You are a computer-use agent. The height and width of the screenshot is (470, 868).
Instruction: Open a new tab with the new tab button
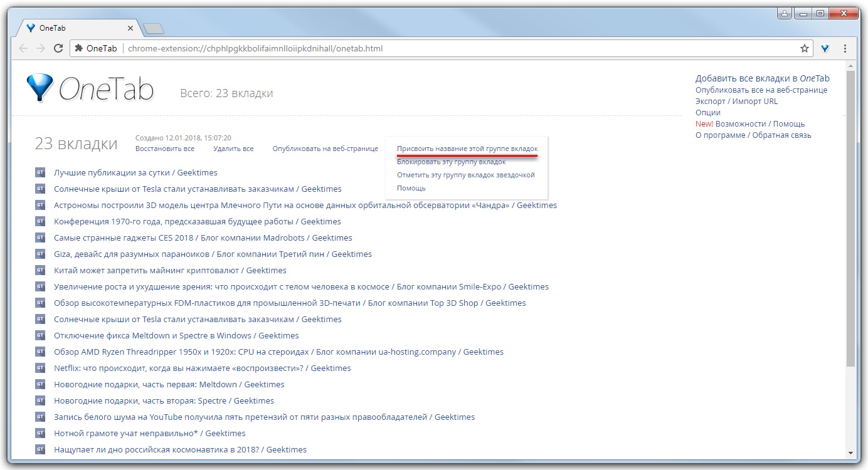[x=153, y=28]
